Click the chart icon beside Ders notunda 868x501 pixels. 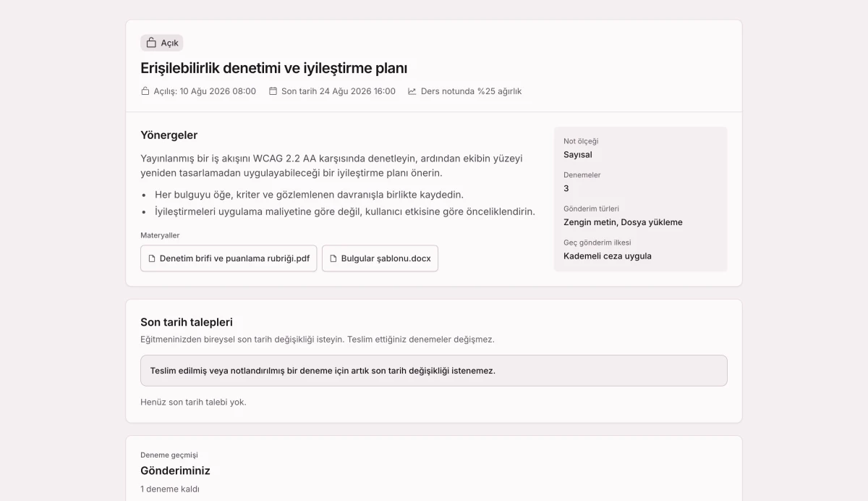(x=412, y=91)
